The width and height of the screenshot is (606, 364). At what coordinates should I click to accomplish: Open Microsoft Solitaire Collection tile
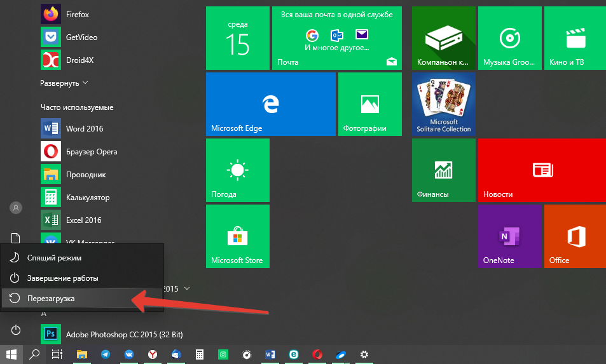tap(443, 104)
